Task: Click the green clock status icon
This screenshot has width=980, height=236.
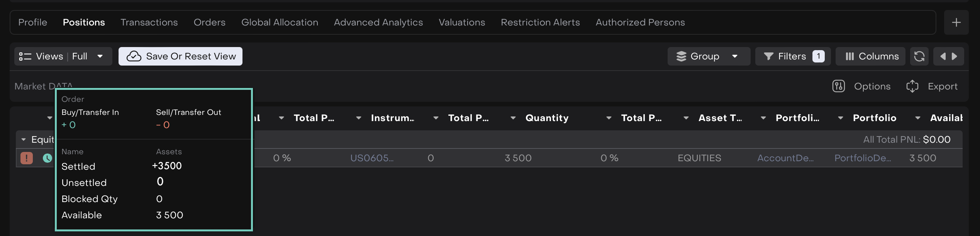Action: click(47, 158)
